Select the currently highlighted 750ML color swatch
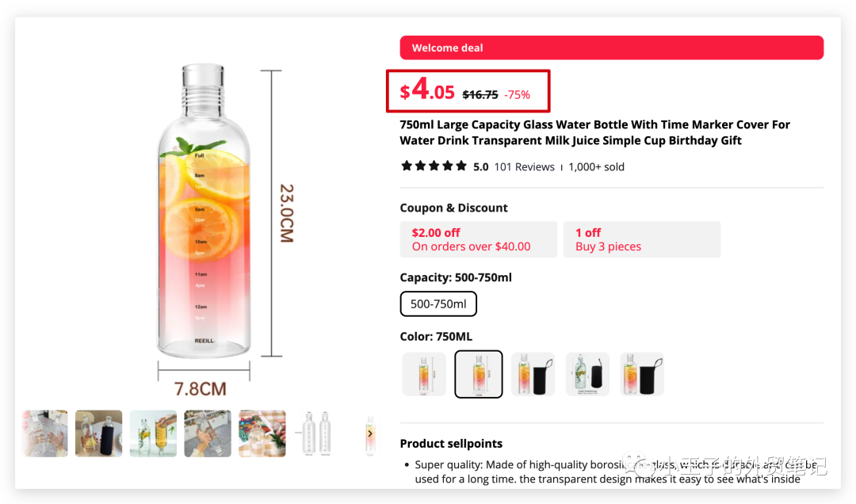Screen dimensions: 856x504 point(478,374)
